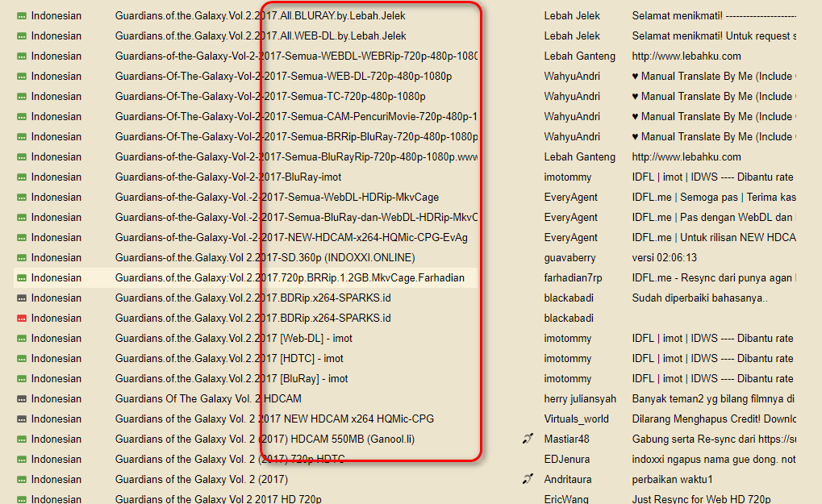Open the 720p.BRRip.1.2GB.MkvCage.Farhadian subtitle
Viewport: 822px width, 504px height.
click(x=290, y=277)
